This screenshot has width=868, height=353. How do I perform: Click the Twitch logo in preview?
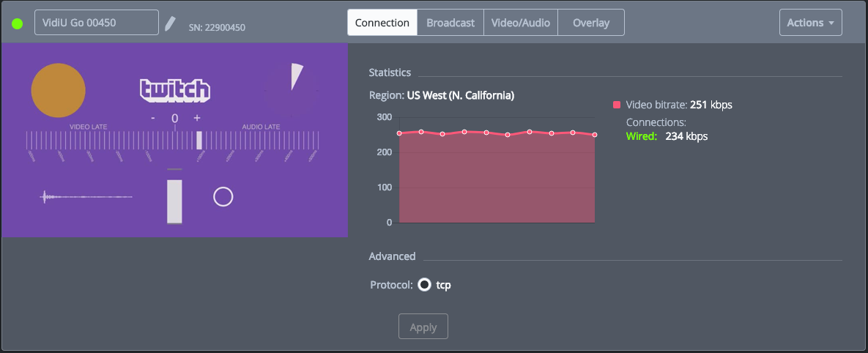[175, 90]
